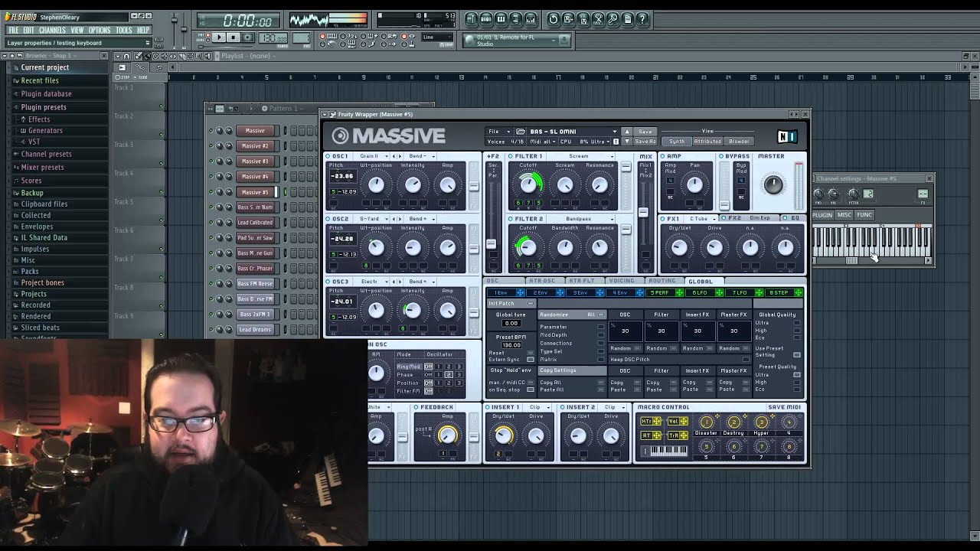Screen dimensions: 980x551
Task: Open the step sequencer view icon
Action: tap(486, 19)
